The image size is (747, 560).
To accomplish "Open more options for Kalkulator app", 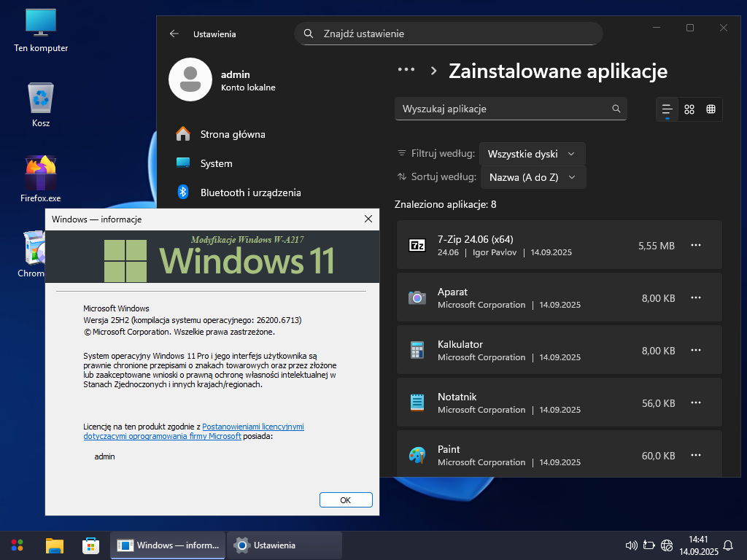I will 696,351.
